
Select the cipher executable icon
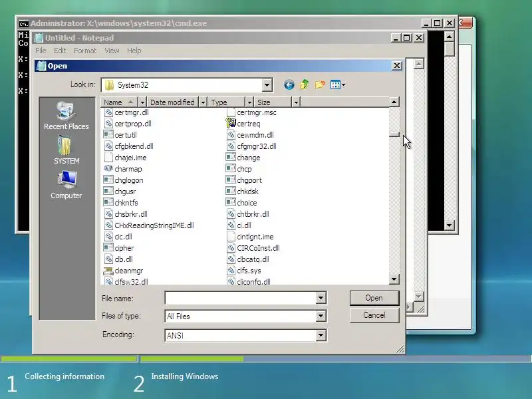point(108,247)
